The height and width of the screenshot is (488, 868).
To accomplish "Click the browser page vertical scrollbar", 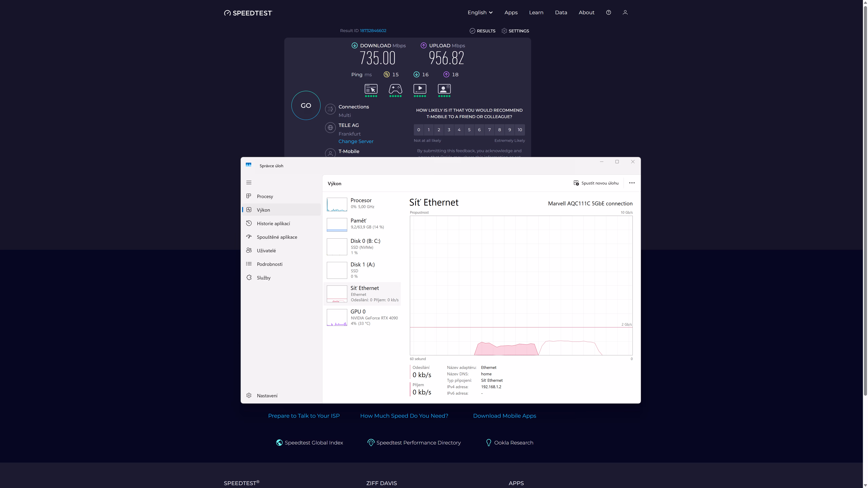I will (865, 202).
